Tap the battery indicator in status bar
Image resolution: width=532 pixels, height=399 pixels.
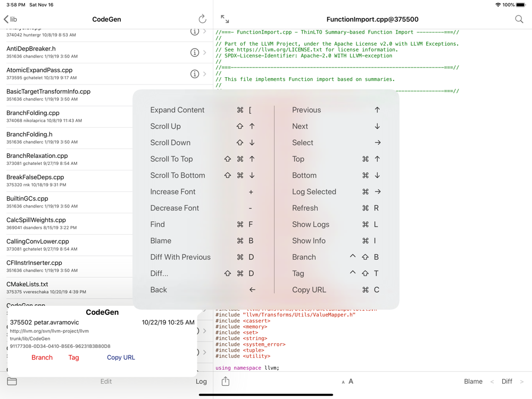tap(521, 5)
